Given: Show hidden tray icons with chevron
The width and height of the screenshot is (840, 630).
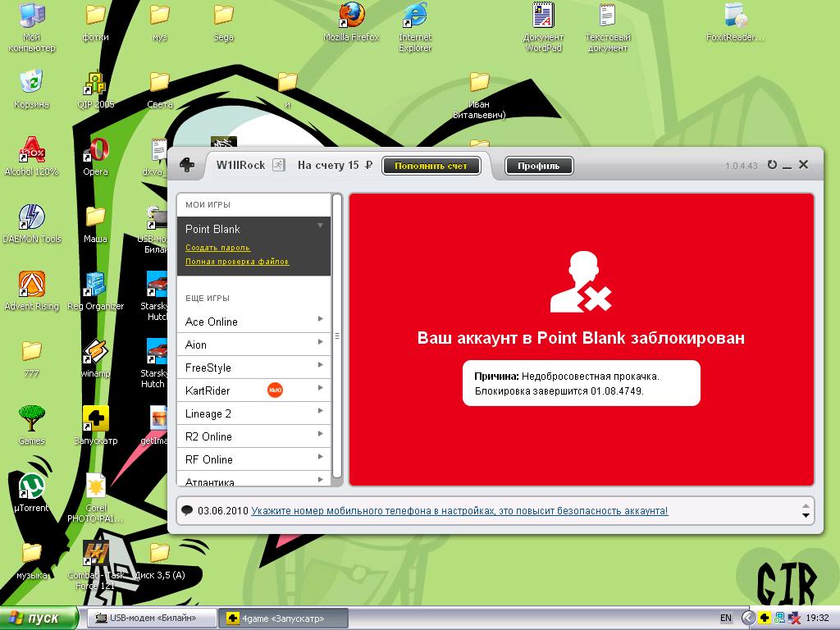Looking at the screenshot, I should [748, 618].
